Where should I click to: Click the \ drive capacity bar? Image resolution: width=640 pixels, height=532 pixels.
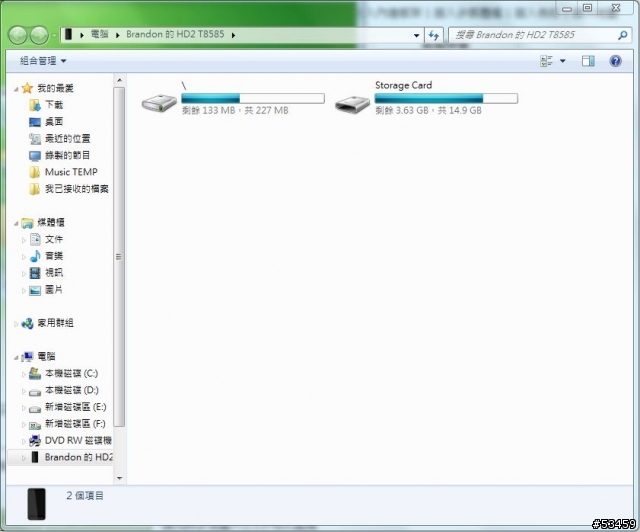click(253, 98)
